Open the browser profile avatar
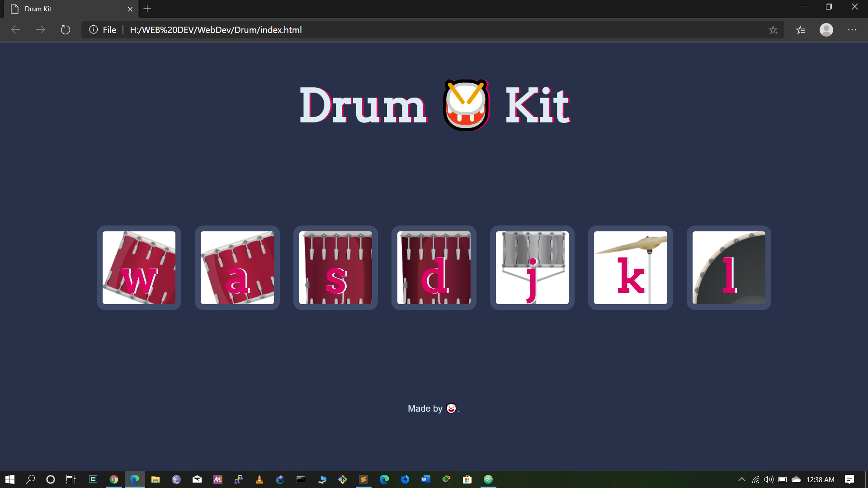This screenshot has height=488, width=868. click(x=826, y=30)
